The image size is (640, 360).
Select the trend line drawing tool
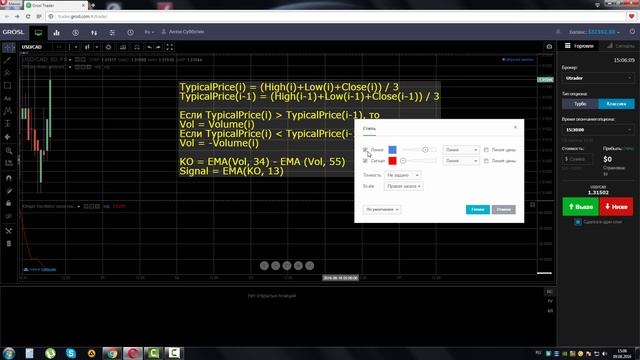click(x=8, y=60)
